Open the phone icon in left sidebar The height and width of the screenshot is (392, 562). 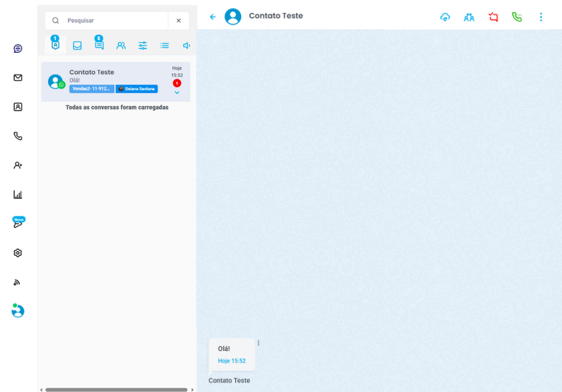click(x=18, y=136)
